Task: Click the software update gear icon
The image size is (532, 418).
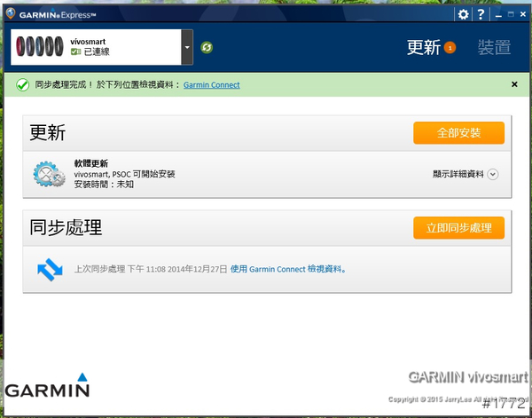Action: click(49, 174)
